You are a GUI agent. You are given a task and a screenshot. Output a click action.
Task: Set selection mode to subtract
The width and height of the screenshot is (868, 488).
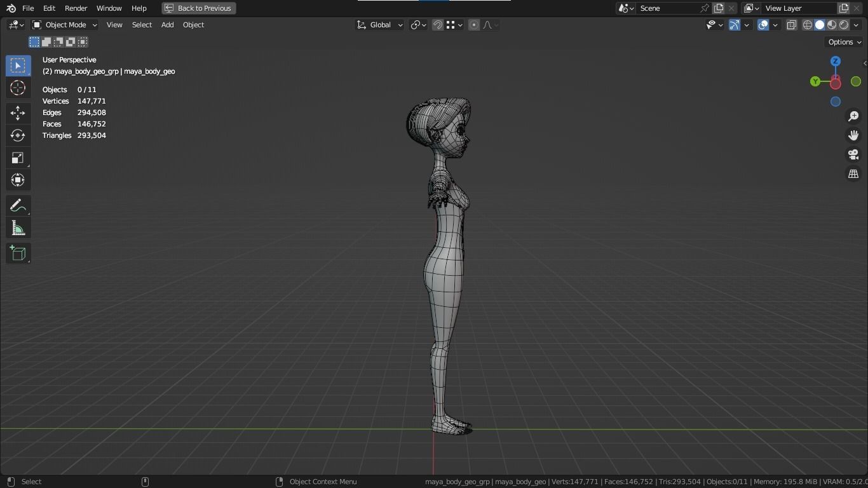click(58, 42)
